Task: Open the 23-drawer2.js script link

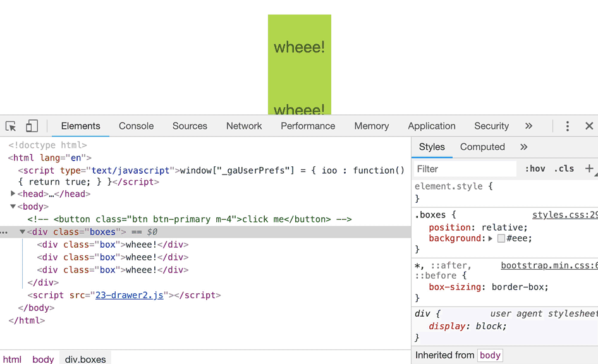Action: (x=130, y=295)
